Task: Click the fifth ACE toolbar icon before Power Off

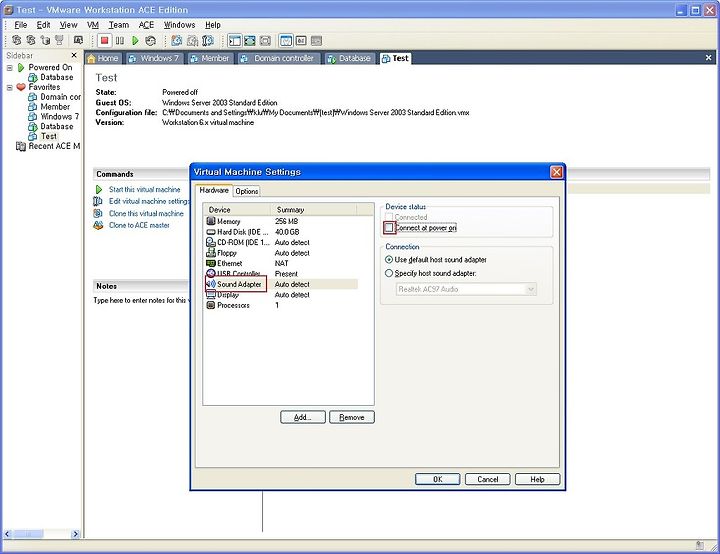Action: pos(79,40)
